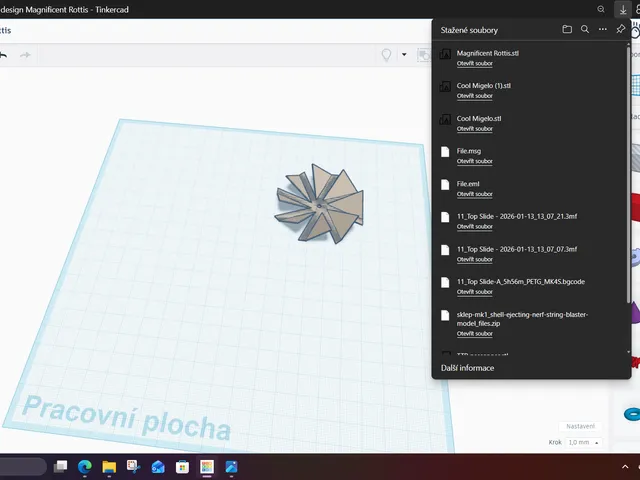
Task: Open more options in downloads panel
Action: (x=602, y=29)
